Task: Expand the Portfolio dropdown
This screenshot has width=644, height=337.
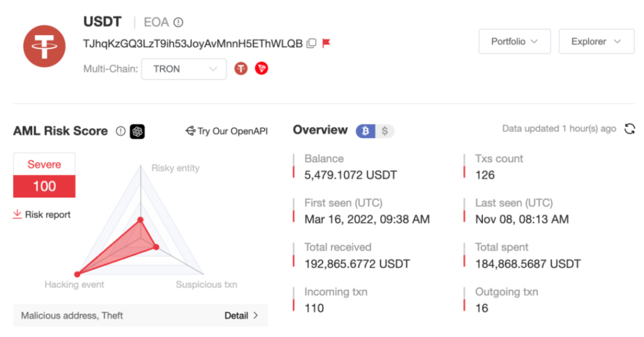Action: (x=514, y=41)
